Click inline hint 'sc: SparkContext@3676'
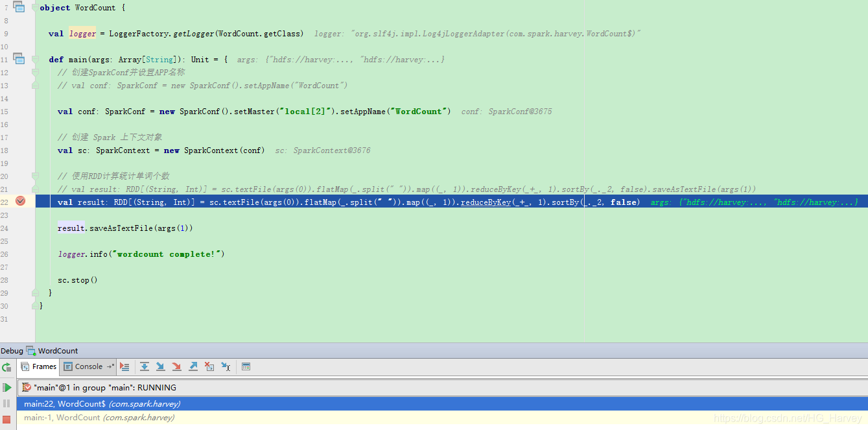868x430 pixels. point(323,150)
